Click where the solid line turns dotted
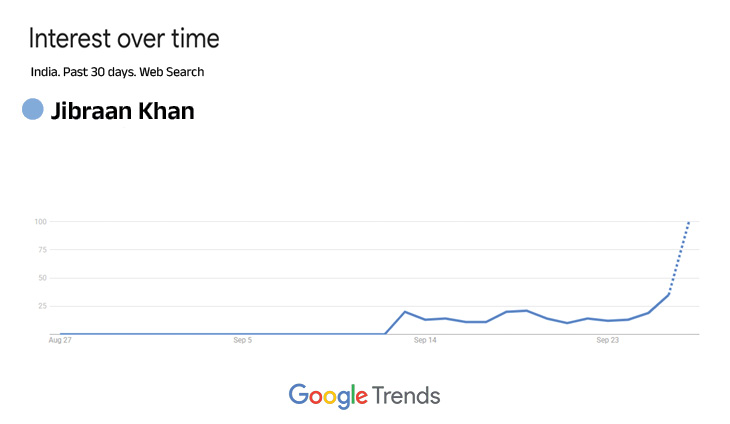Viewport: 730px width, 424px height. point(669,293)
